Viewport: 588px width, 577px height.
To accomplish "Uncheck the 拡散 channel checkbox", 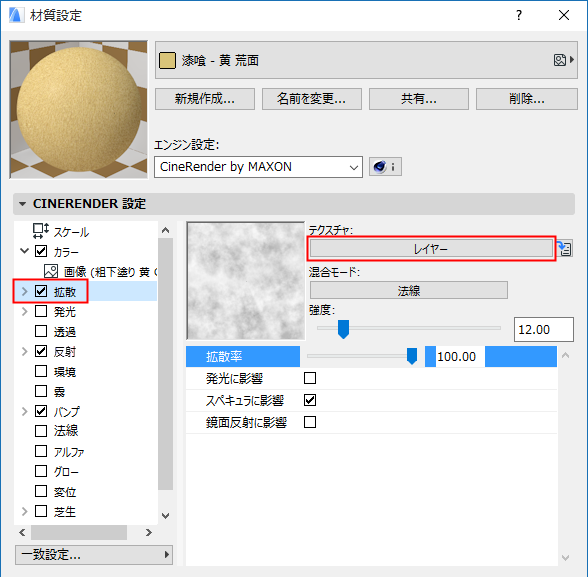I will point(41,291).
